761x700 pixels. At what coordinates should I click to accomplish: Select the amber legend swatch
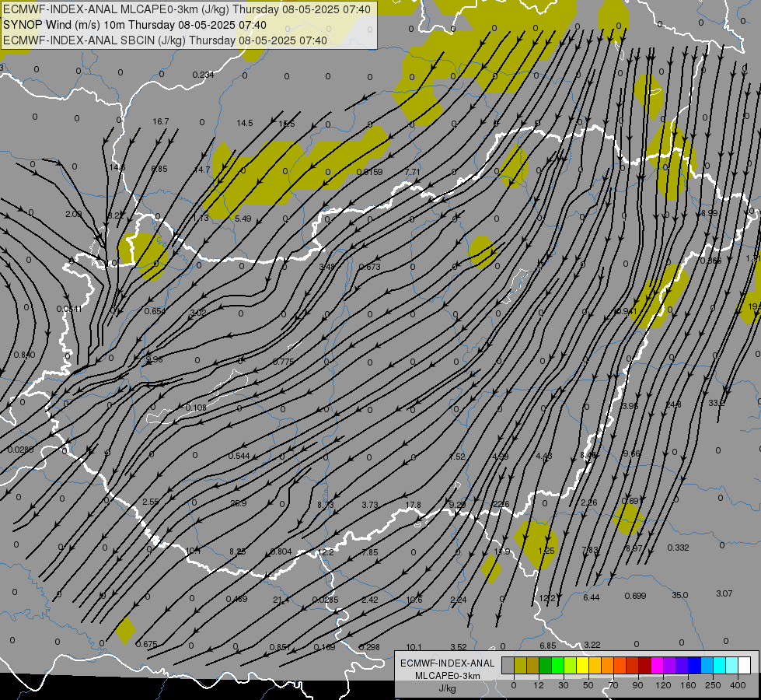pos(595,666)
